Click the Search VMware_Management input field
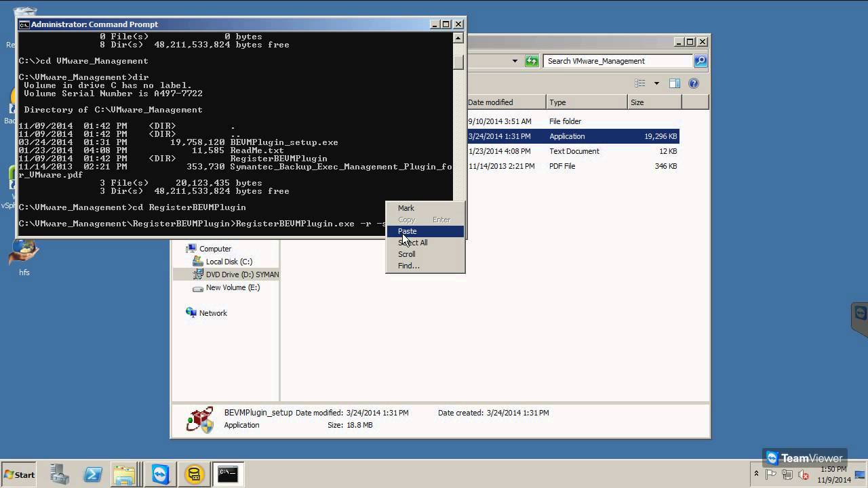Image resolution: width=868 pixels, height=488 pixels. (618, 61)
